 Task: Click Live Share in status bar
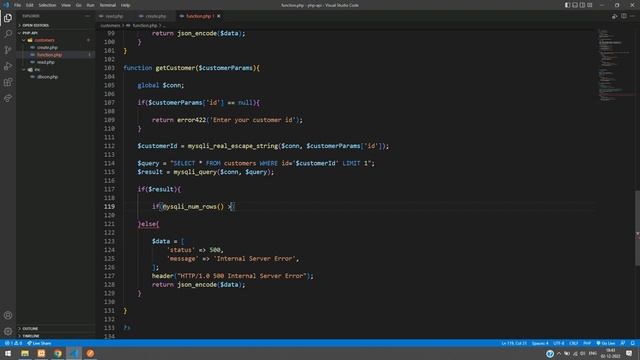click(39, 343)
